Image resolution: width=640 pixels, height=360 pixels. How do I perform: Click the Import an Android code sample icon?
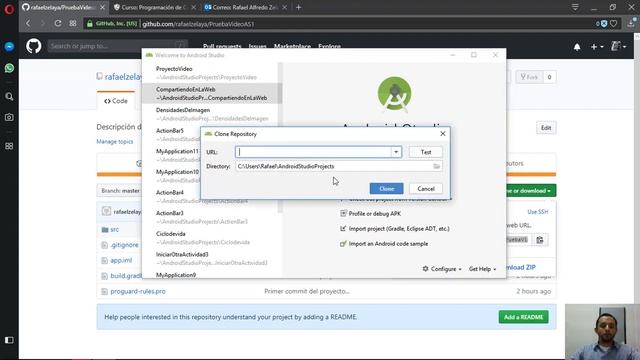pos(343,244)
